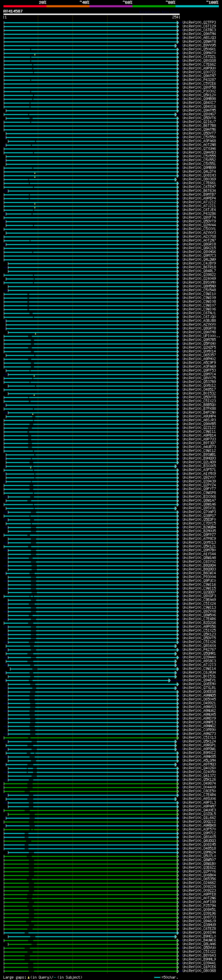The width and height of the screenshot is (222, 980).
Task: Select label UniRef100_Q84RL7
Action: pos(199,271)
